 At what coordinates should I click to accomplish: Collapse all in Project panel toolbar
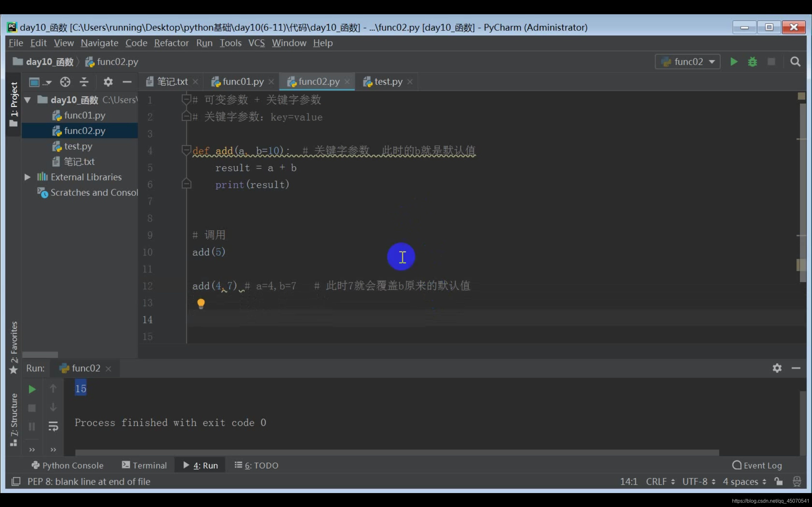(x=84, y=82)
